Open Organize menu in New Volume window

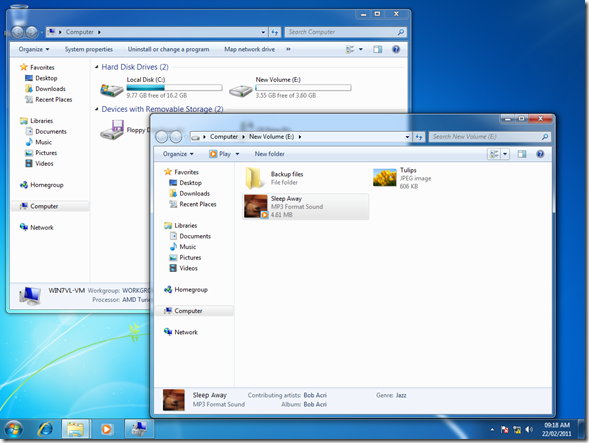[x=178, y=154]
